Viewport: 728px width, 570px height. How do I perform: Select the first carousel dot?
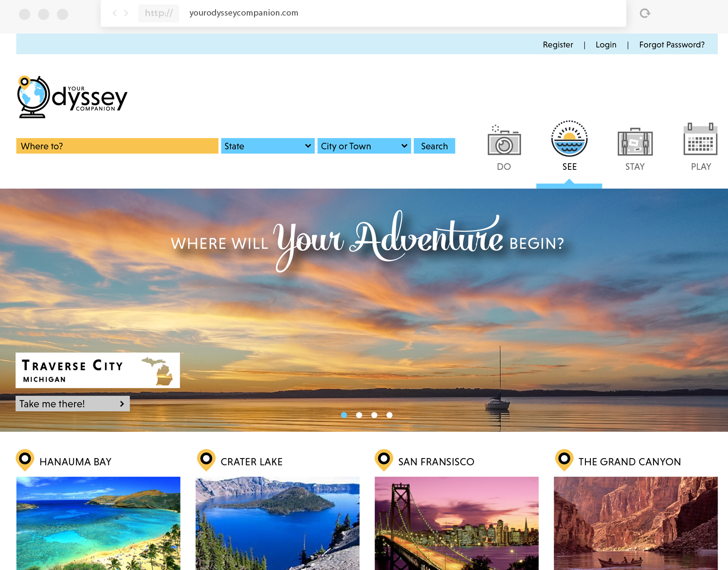(344, 415)
